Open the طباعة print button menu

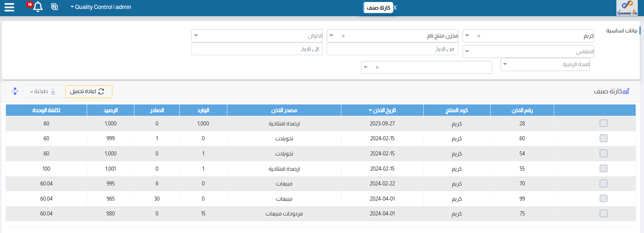tap(43, 92)
